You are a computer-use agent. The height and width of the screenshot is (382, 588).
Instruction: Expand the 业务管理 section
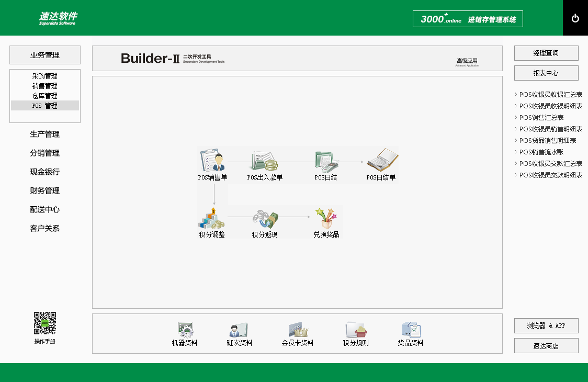(45, 55)
